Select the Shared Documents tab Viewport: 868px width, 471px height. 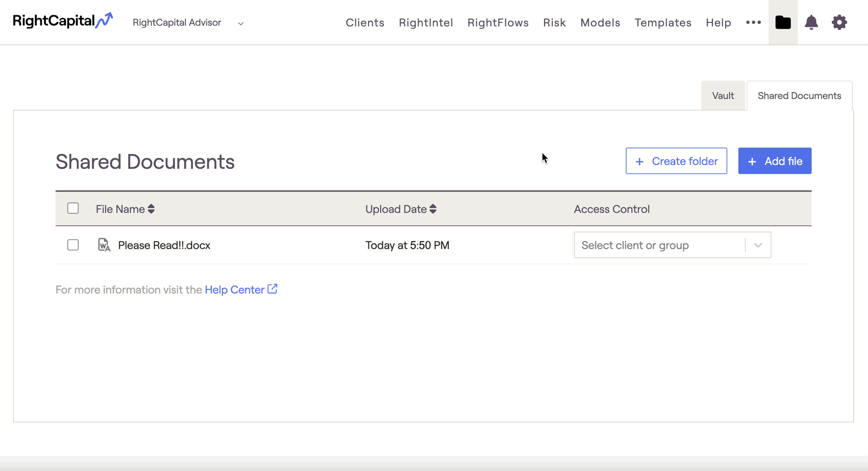pos(799,96)
